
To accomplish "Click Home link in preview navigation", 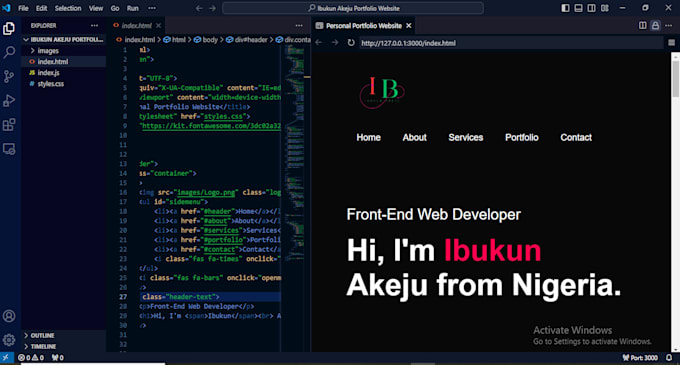I will point(368,137).
